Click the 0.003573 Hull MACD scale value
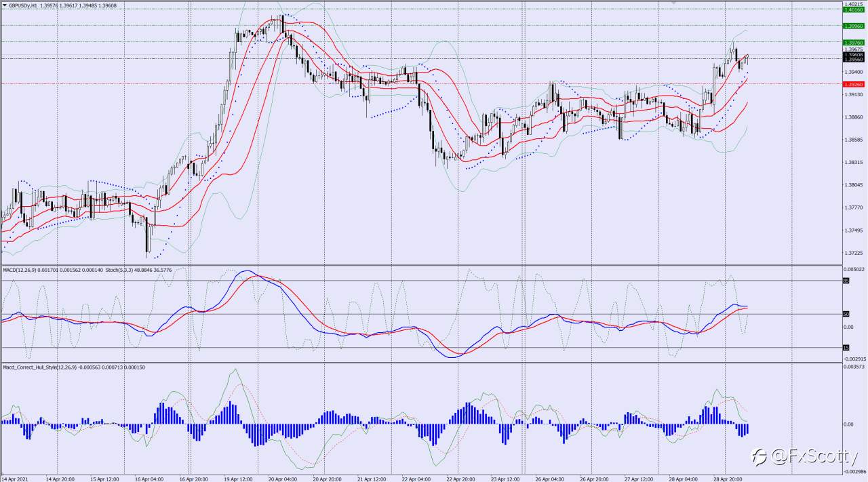Screen dimensions: 868x482 (854, 367)
